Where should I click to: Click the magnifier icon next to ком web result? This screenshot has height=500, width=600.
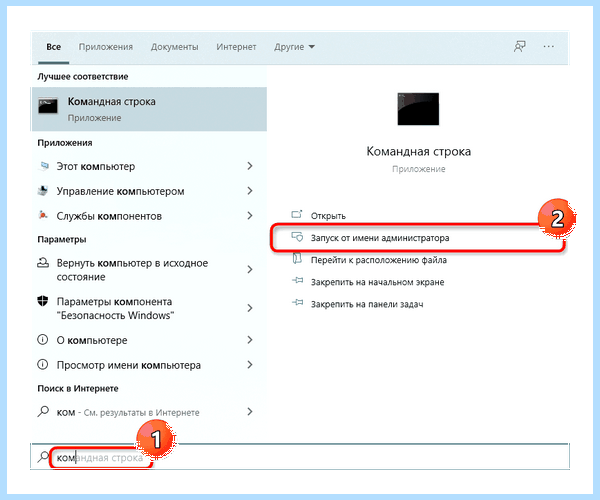[43, 412]
